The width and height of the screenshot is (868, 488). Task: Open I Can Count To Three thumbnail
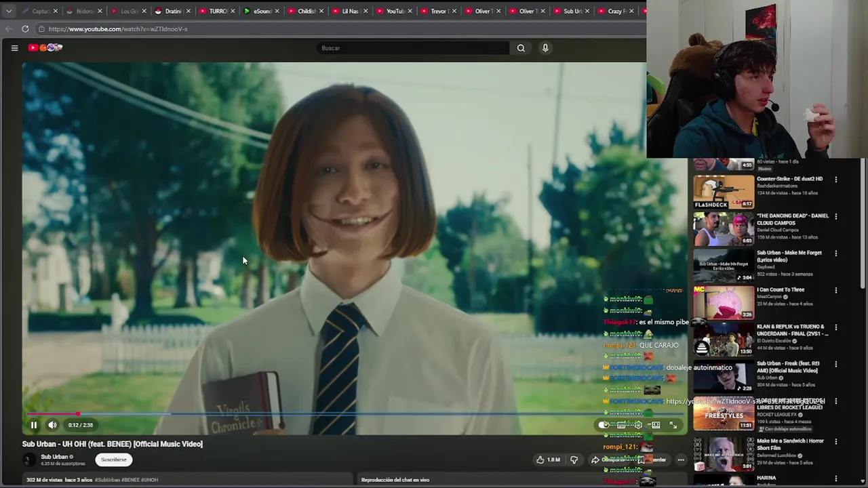(x=724, y=303)
